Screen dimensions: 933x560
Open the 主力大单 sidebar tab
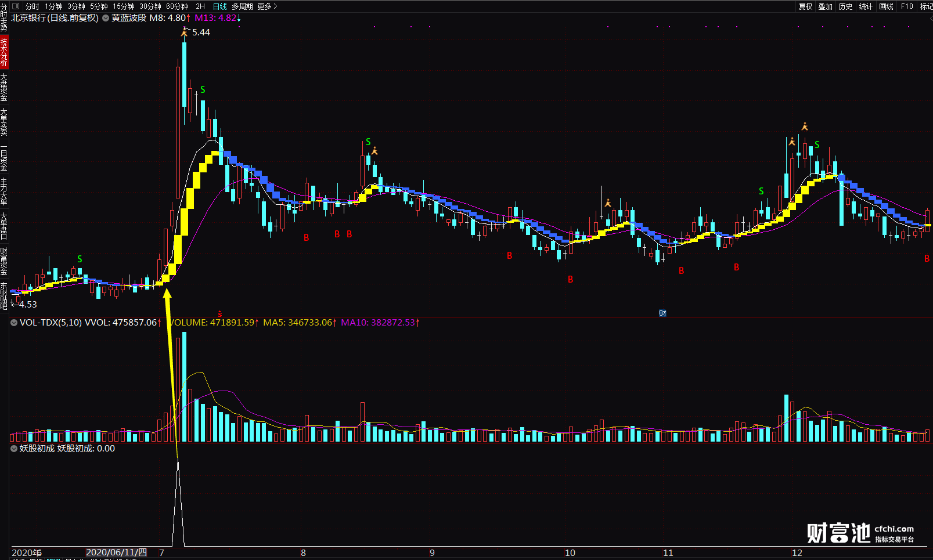click(x=4, y=192)
